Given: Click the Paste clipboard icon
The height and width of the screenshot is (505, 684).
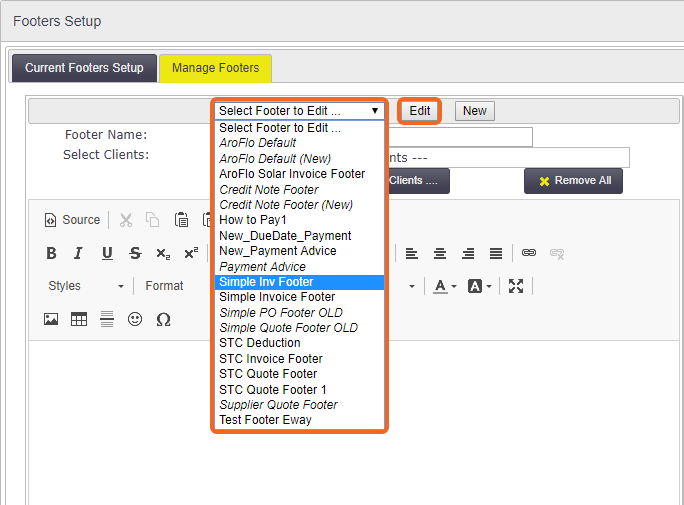Looking at the screenshot, I should (181, 220).
